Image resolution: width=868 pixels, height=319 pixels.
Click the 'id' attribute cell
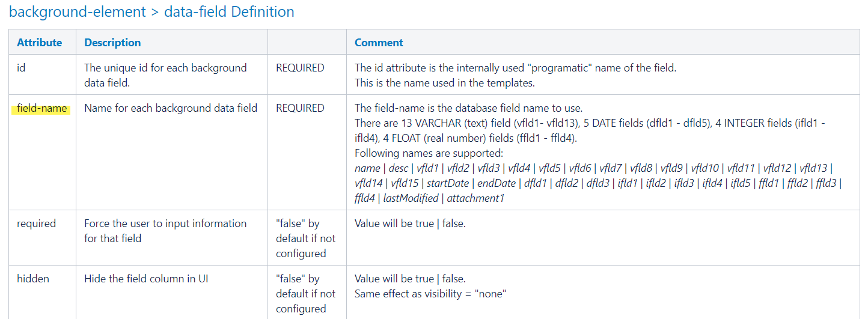(21, 68)
